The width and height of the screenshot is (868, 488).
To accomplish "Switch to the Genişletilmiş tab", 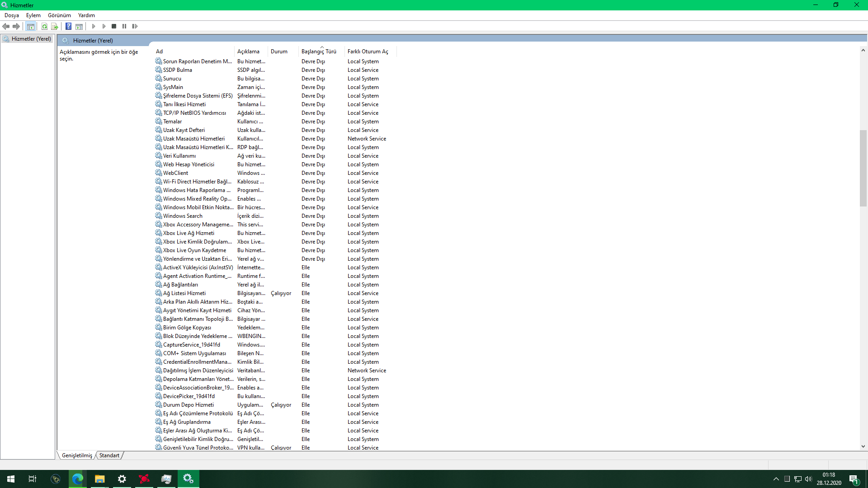I will coord(77,455).
